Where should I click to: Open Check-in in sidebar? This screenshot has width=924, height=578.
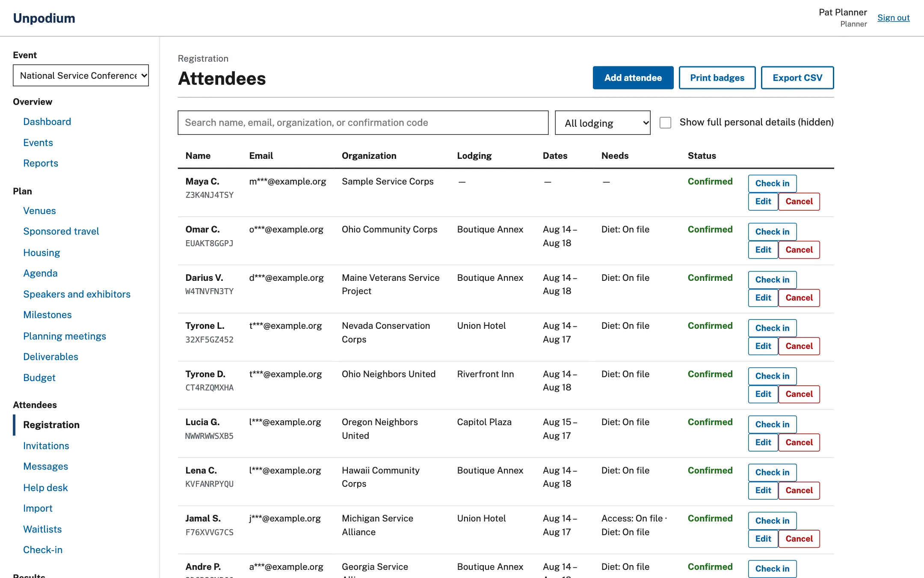click(43, 550)
